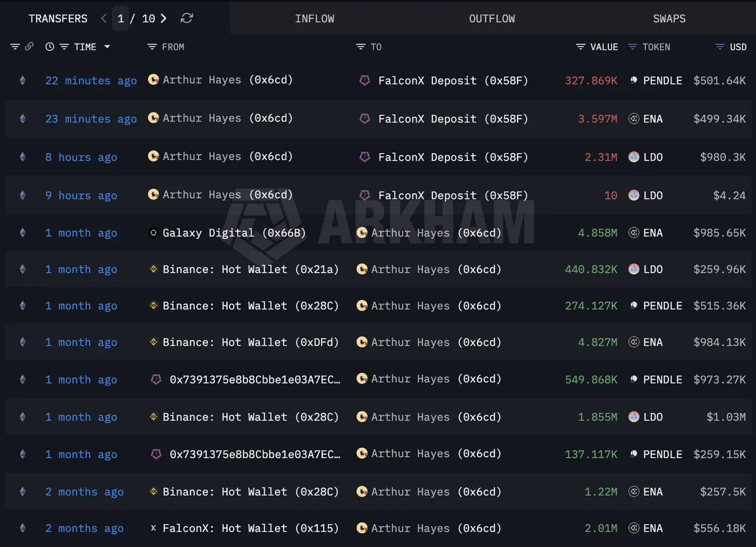
Task: Open Binance: Hot Wallet (0x21a)
Action: pos(251,269)
